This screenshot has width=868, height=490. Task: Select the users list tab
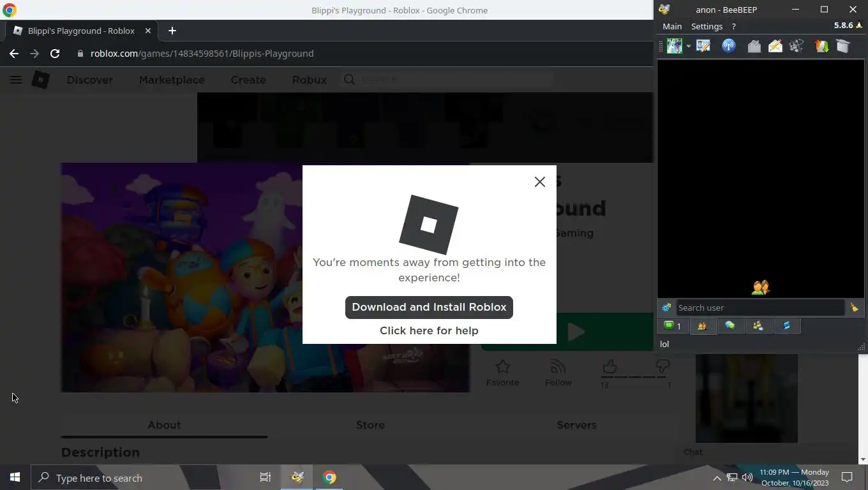point(702,326)
